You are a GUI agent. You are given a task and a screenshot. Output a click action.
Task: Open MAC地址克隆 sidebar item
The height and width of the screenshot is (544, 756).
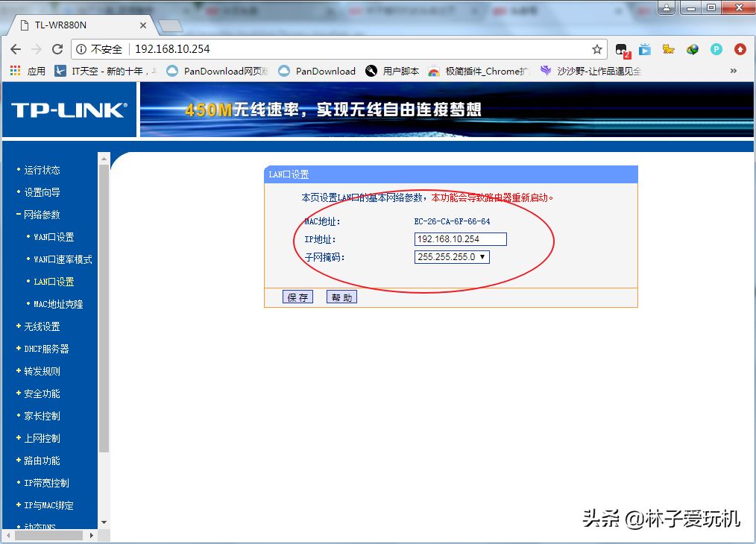(58, 304)
